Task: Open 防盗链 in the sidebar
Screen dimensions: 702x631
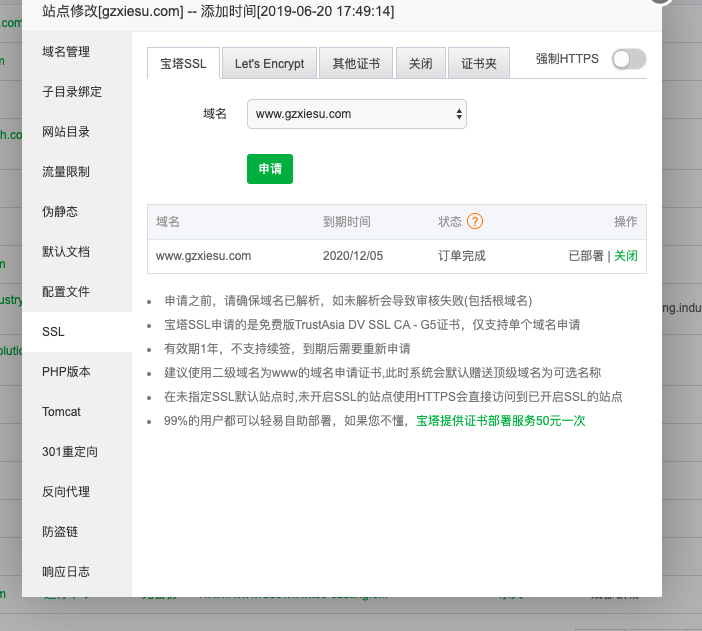Action: 77,532
